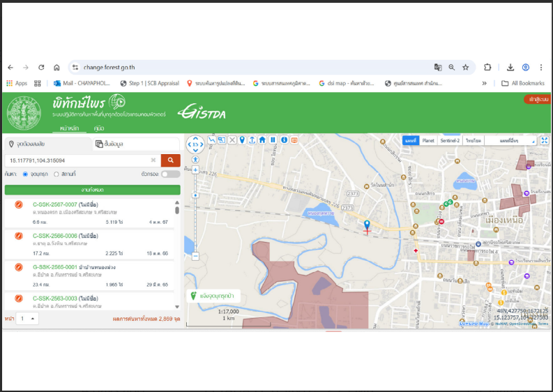The image size is (553, 392).
Task: Click the C-SSK-2567-0007 result link
Action: 54,204
